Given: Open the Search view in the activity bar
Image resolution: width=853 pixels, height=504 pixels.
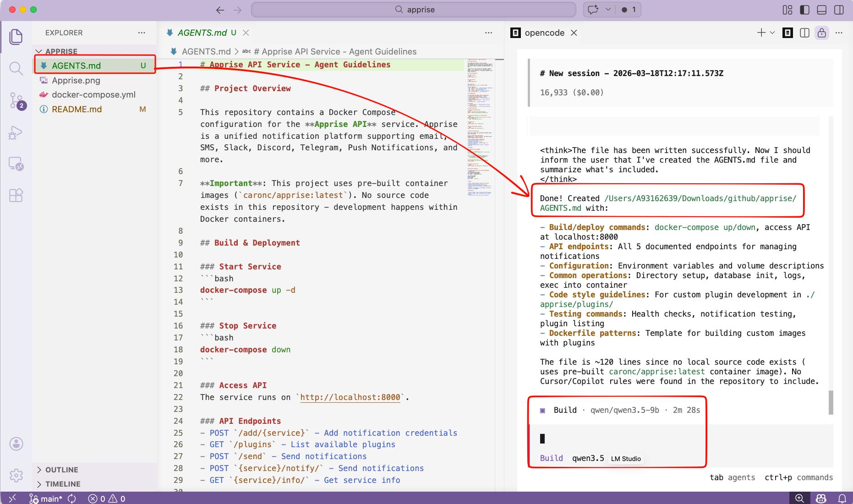Looking at the screenshot, I should (16, 68).
